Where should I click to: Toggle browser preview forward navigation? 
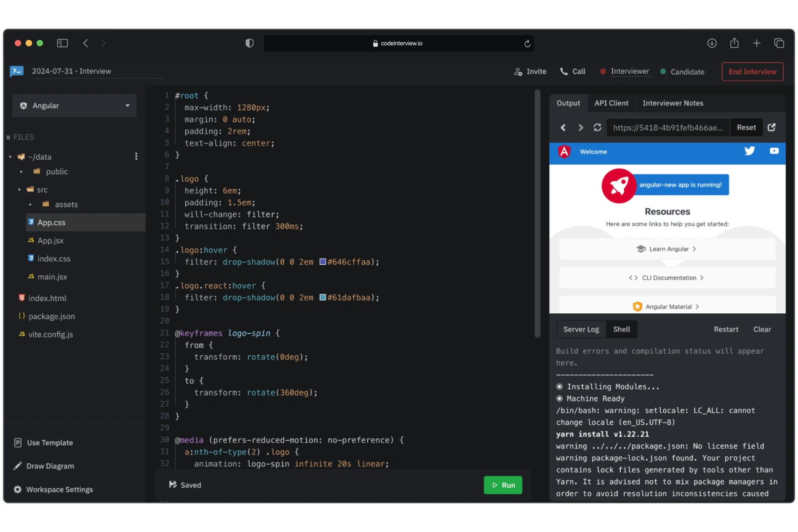coord(580,127)
